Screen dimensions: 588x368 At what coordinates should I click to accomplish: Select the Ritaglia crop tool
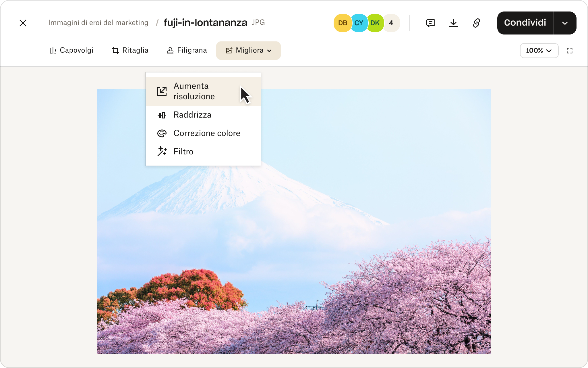[130, 51]
